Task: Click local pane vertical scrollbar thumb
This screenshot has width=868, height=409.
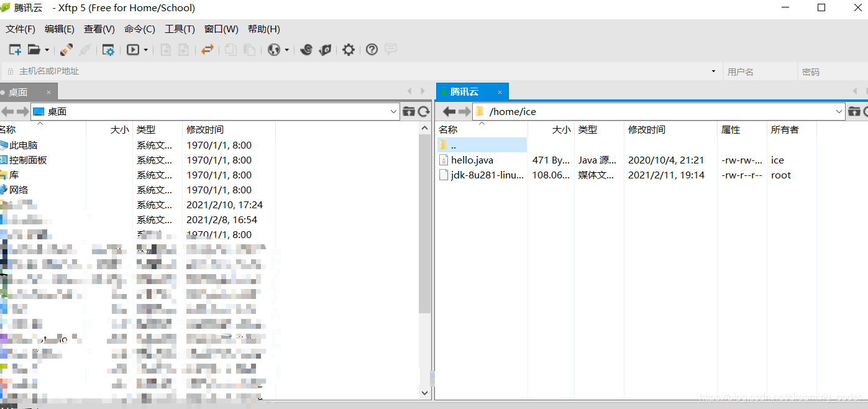Action: (x=425, y=224)
